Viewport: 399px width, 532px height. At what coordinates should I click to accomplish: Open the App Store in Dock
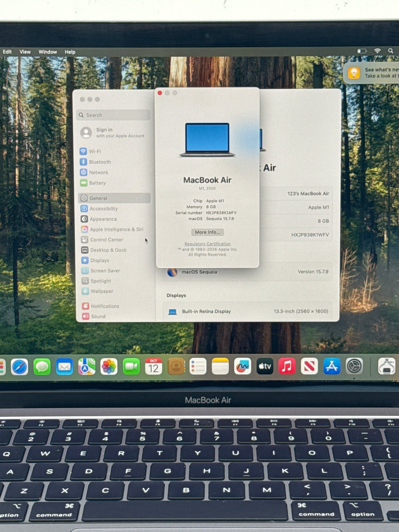point(332,367)
